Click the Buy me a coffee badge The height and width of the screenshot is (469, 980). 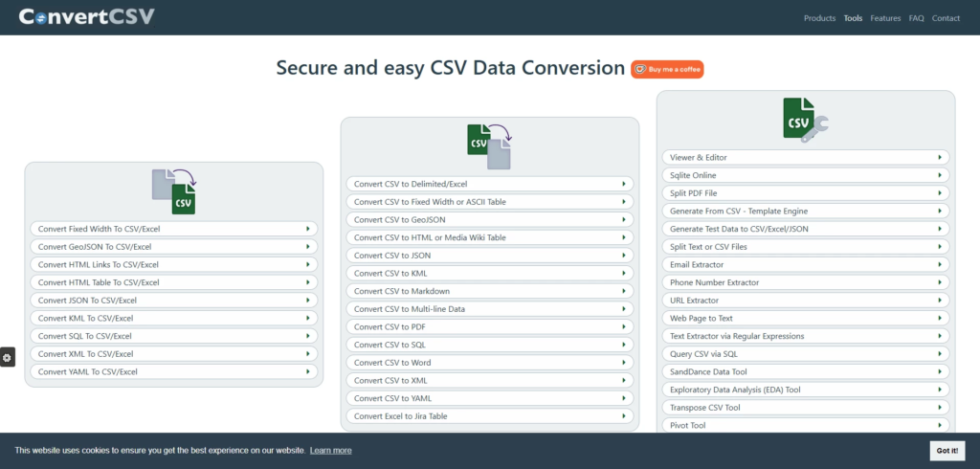point(668,69)
